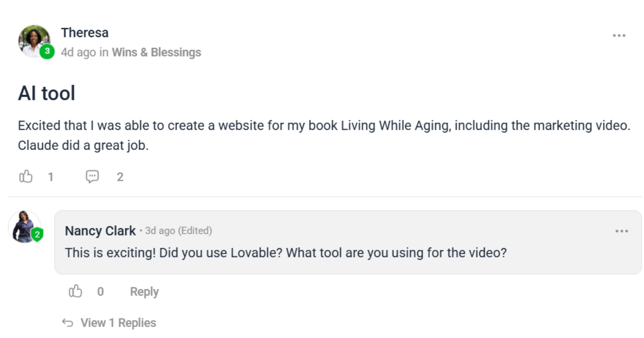The width and height of the screenshot is (644, 338).
Task: Click the 3d ago (Edited) timestamp
Action: pos(178,231)
